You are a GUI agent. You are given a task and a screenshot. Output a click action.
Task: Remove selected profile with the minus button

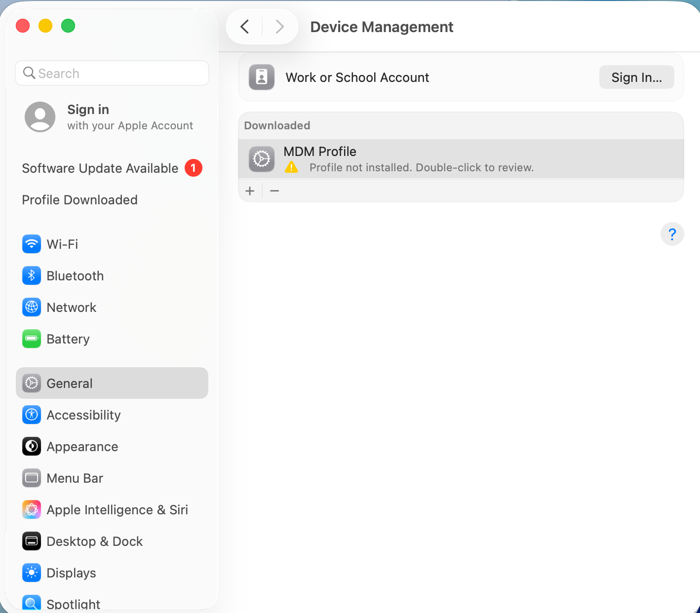click(x=274, y=191)
